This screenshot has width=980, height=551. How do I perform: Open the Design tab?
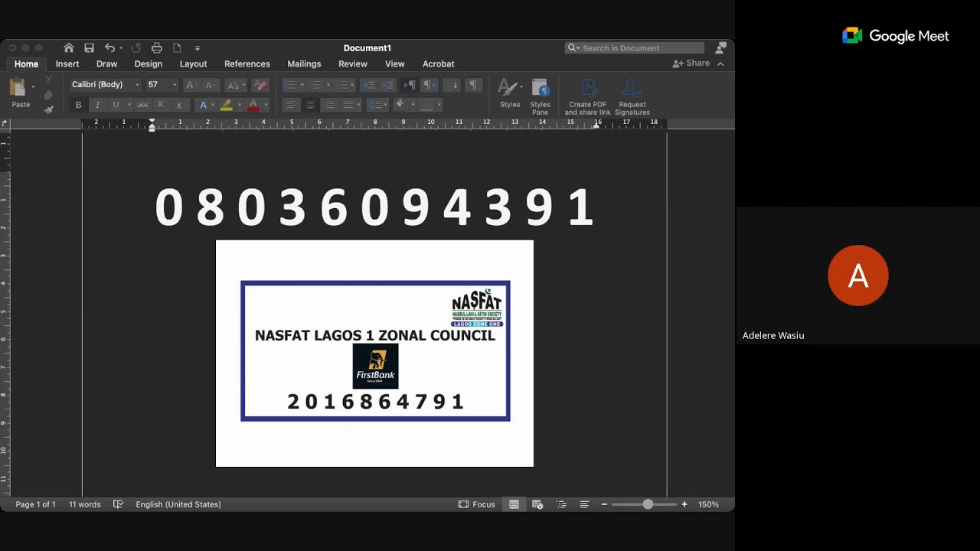(x=149, y=64)
